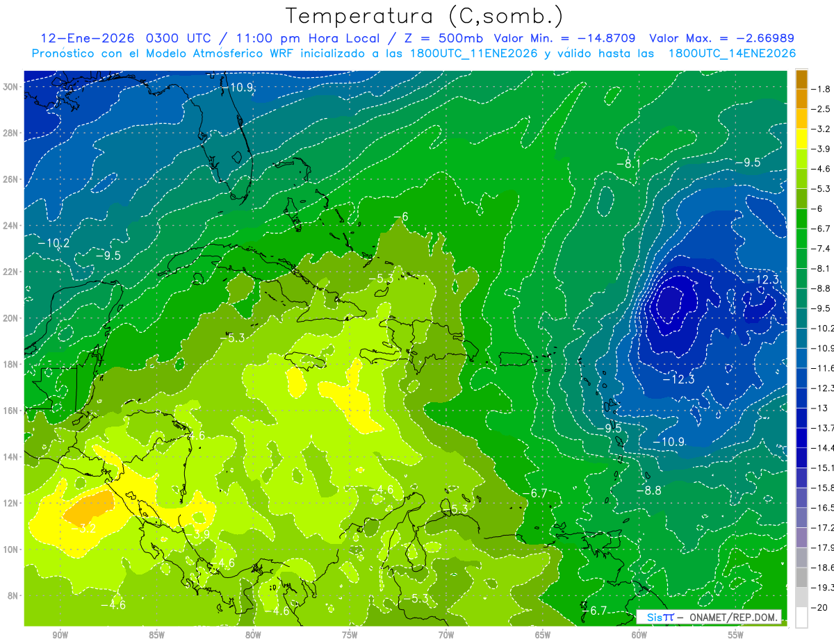
Task: Click the "-7.4" color bar label
Action: pyautogui.click(x=821, y=249)
